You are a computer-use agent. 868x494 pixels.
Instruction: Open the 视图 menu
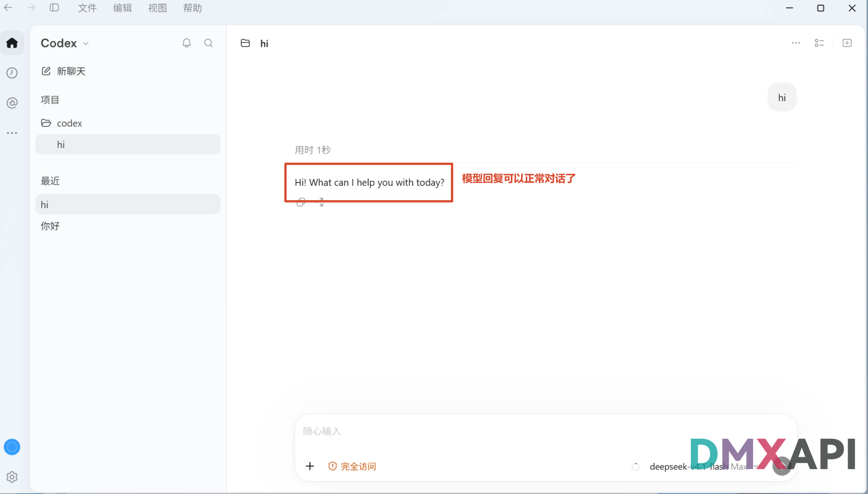tap(157, 8)
